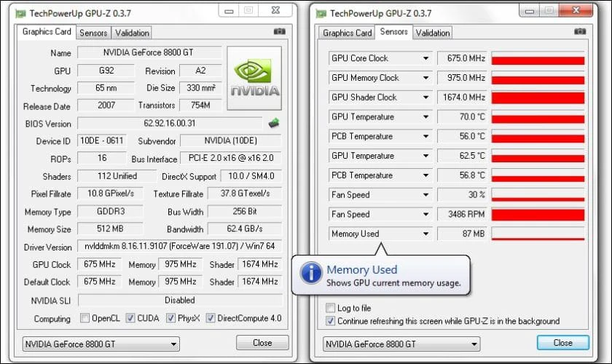Click the info icon in Memory Used tooltip
Viewport: 612px width, 364px height.
click(x=310, y=273)
